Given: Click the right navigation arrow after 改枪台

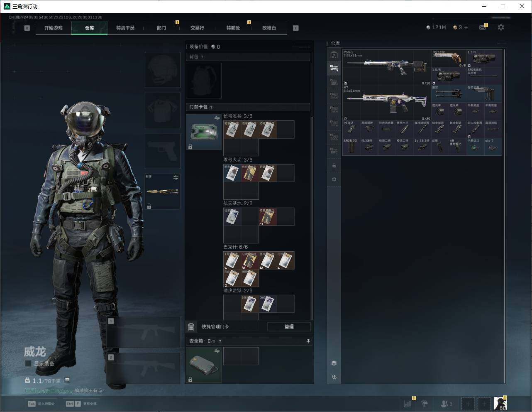Looking at the screenshot, I should (296, 28).
